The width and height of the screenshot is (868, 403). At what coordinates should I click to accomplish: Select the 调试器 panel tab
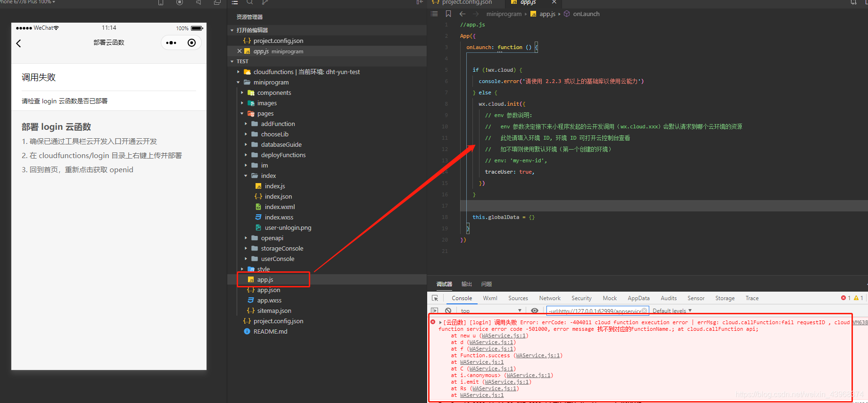tap(444, 284)
